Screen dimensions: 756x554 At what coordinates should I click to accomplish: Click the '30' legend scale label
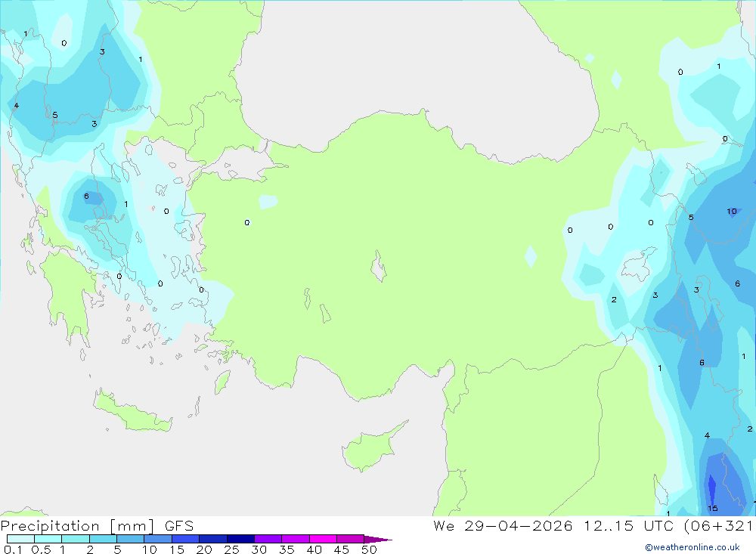click(x=259, y=549)
